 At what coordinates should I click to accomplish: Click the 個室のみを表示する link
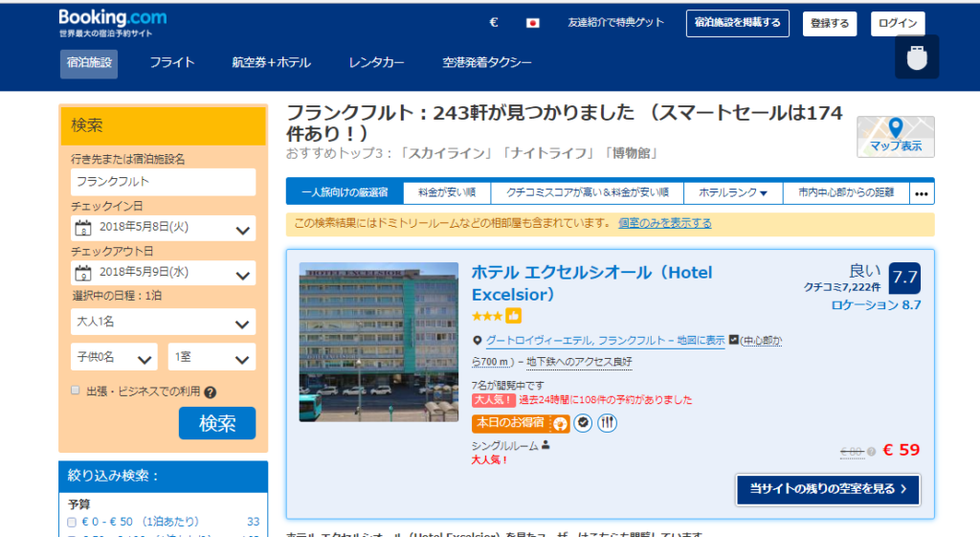(x=665, y=223)
